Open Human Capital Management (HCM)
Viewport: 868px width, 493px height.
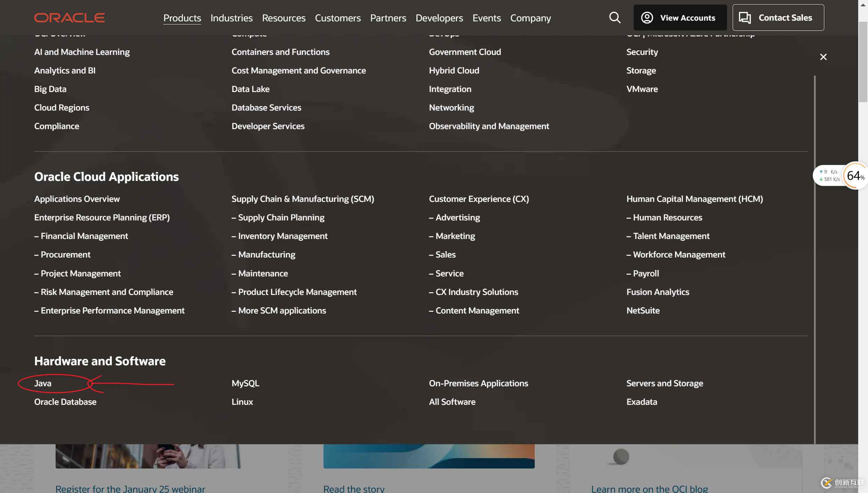694,199
